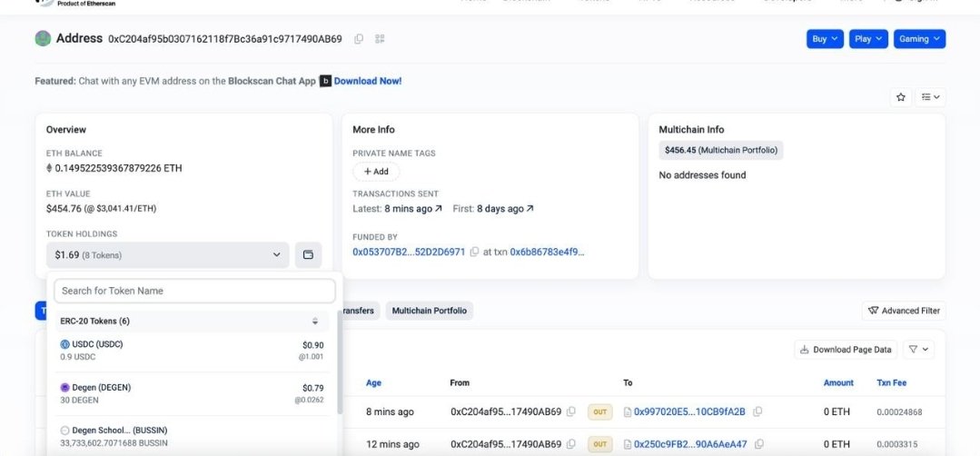980x456 pixels.
Task: Click the OUT badge in the 12 mins ago row
Action: tap(599, 444)
